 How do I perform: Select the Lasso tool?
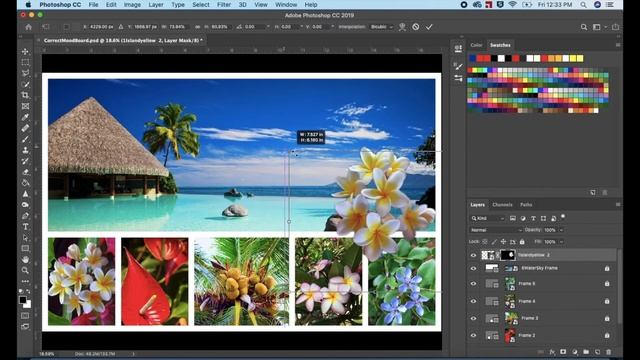[25, 73]
